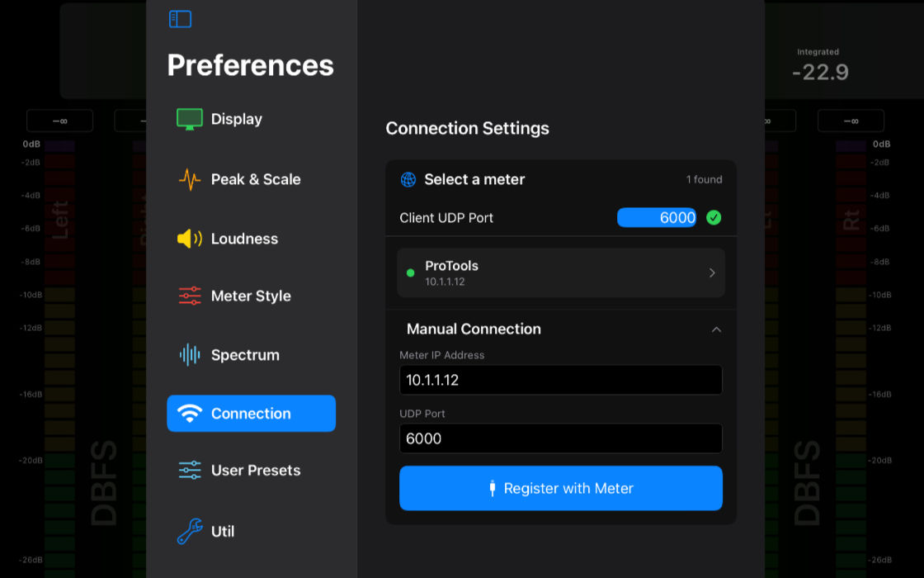Toggle the sidebar panel icon at top
The image size is (924, 578).
(x=180, y=18)
